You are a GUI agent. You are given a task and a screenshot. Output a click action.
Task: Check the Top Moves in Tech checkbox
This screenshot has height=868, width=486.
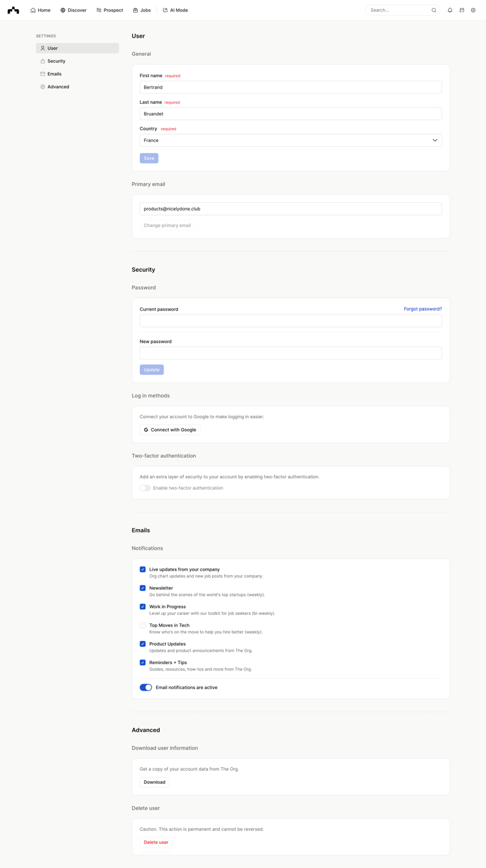(x=143, y=625)
